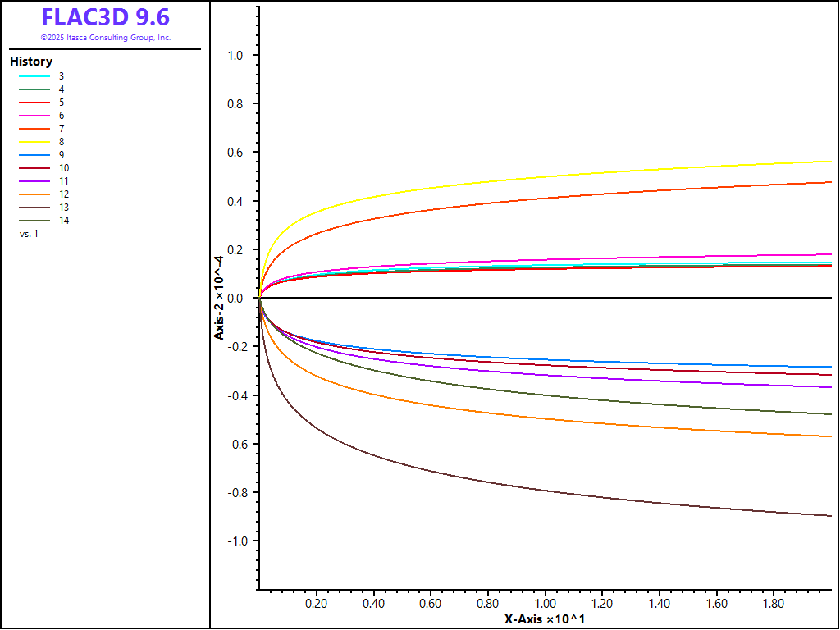Click legend entry number 13
This screenshot has height=630, width=840.
(64, 208)
